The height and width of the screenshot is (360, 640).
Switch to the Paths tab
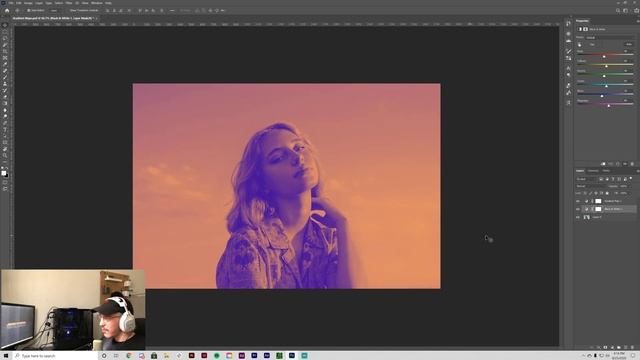(606, 171)
